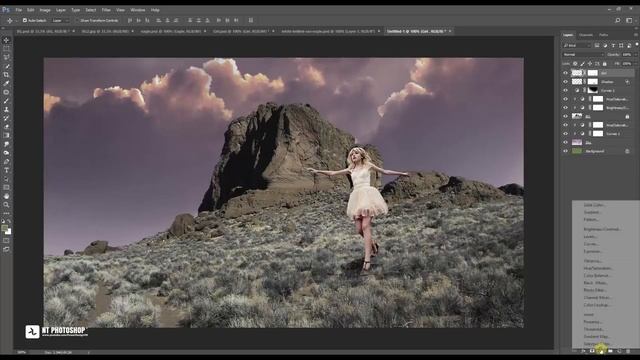
Task: Open the workspace switcher in options bar
Action: click(629, 20)
